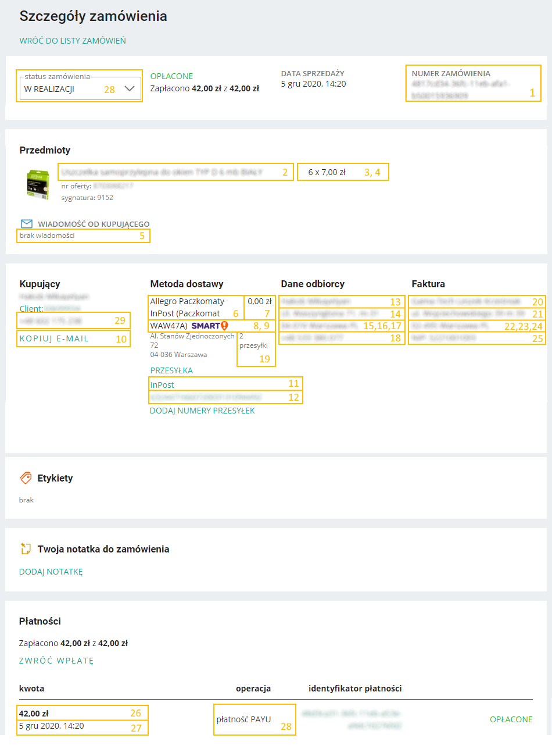Viewport: 552px width, 756px height.
Task: Click the Etykiety tag icon
Action: point(26,478)
